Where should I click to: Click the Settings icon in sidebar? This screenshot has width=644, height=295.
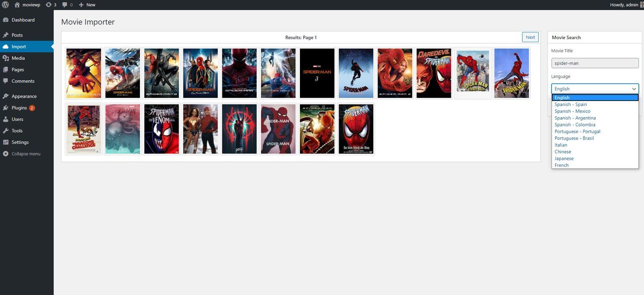(6, 142)
